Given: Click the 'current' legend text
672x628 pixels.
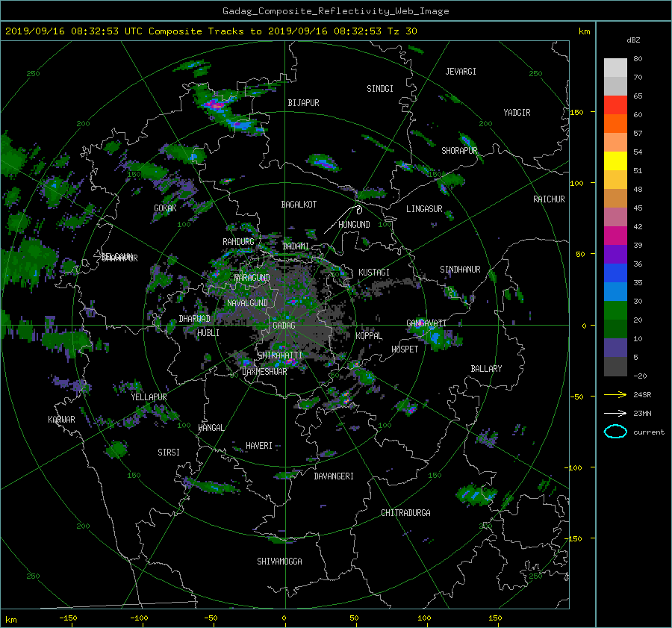Looking at the screenshot, I should 649,432.
